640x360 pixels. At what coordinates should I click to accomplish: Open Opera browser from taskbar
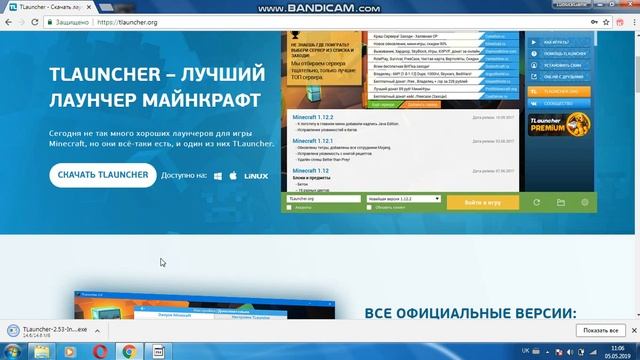click(100, 351)
